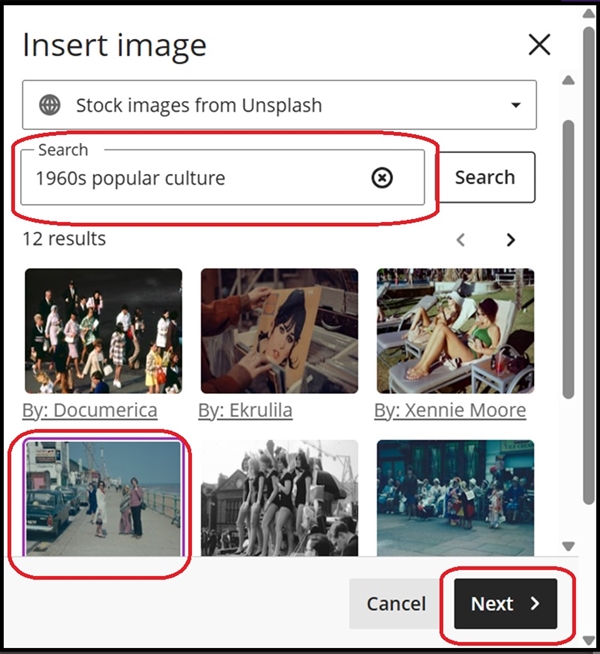This screenshot has height=654, width=600.
Task: Click the Insert image heading
Action: (x=115, y=45)
